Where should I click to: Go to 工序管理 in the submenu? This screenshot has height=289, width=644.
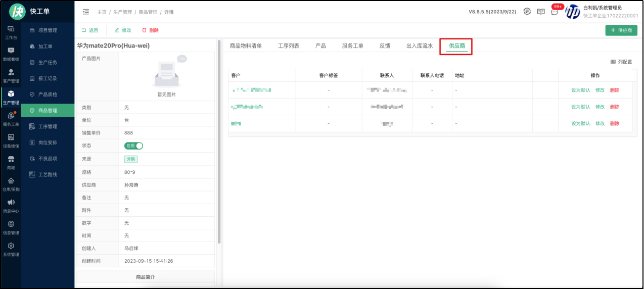pos(48,126)
